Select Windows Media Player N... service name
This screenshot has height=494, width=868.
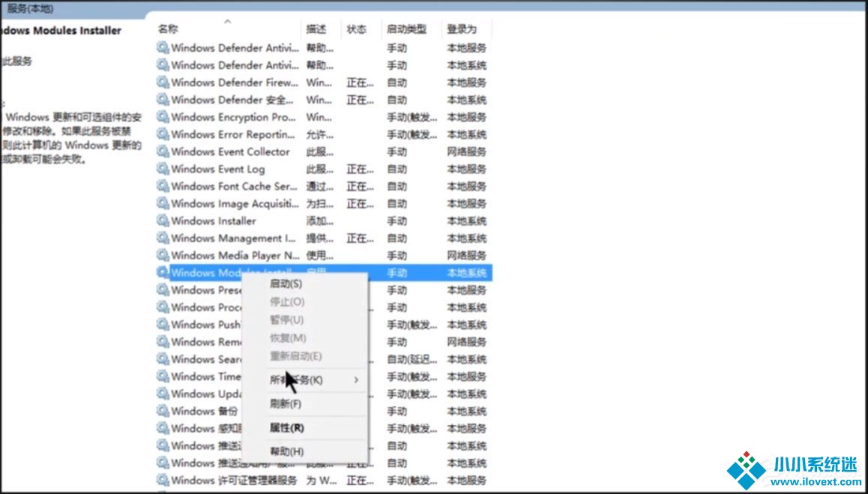(x=235, y=256)
